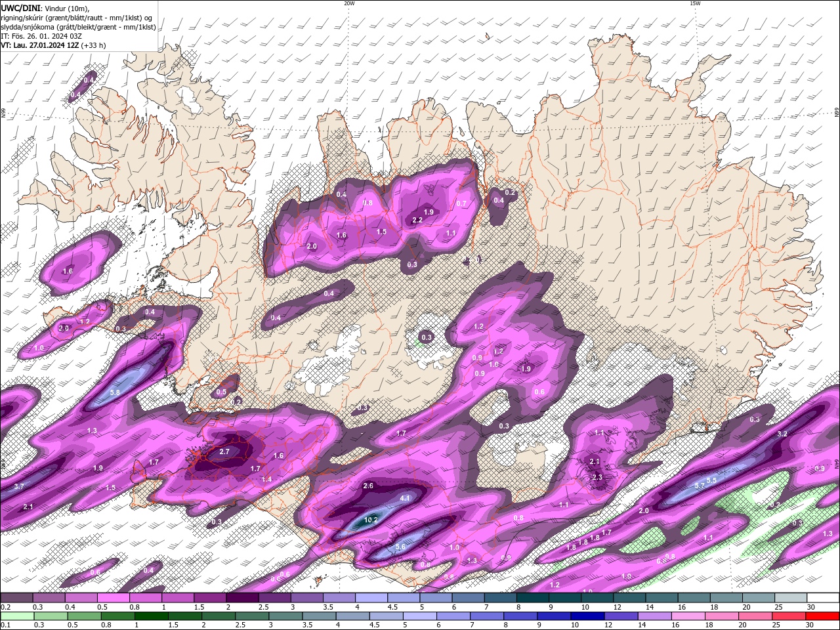Click the 15W longitude label
The height and width of the screenshot is (630, 840).
coord(694,3)
